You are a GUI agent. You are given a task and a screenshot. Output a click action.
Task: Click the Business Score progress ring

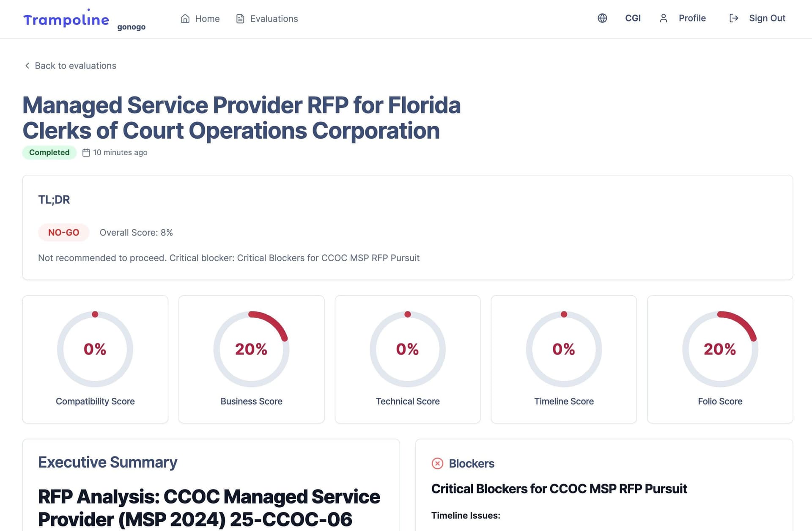point(251,349)
